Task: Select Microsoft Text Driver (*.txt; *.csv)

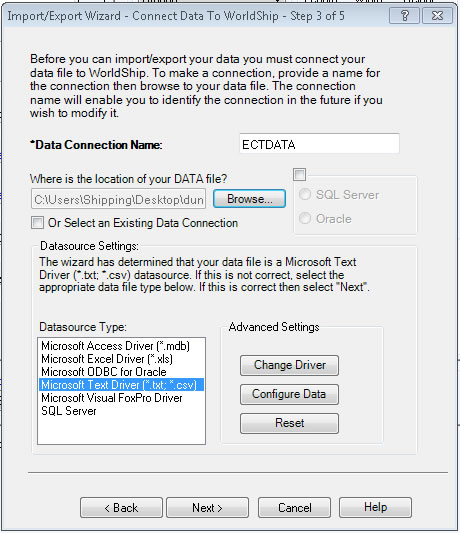Action: coord(121,385)
